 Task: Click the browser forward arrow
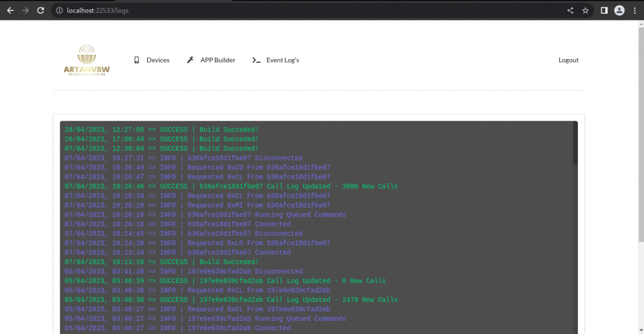(x=25, y=10)
